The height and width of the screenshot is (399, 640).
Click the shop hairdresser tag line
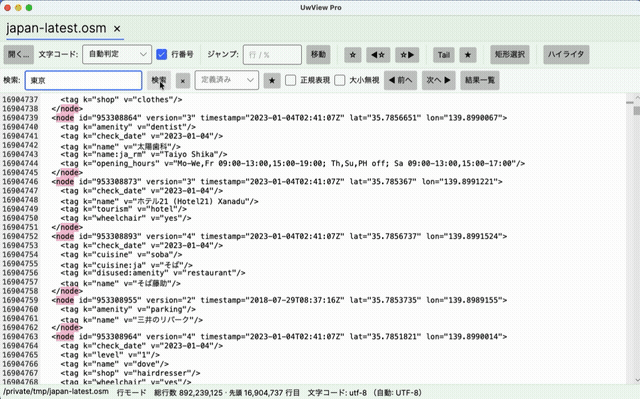130,373
